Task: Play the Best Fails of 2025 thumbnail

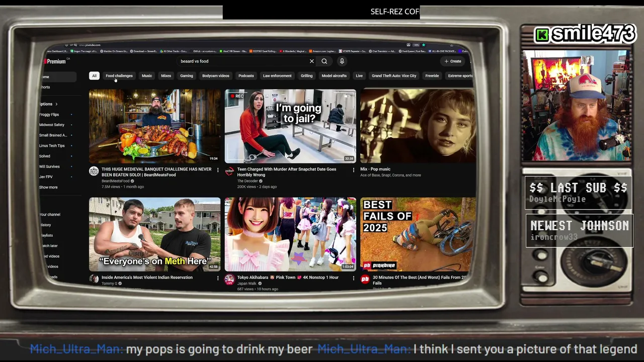Action: point(418,234)
